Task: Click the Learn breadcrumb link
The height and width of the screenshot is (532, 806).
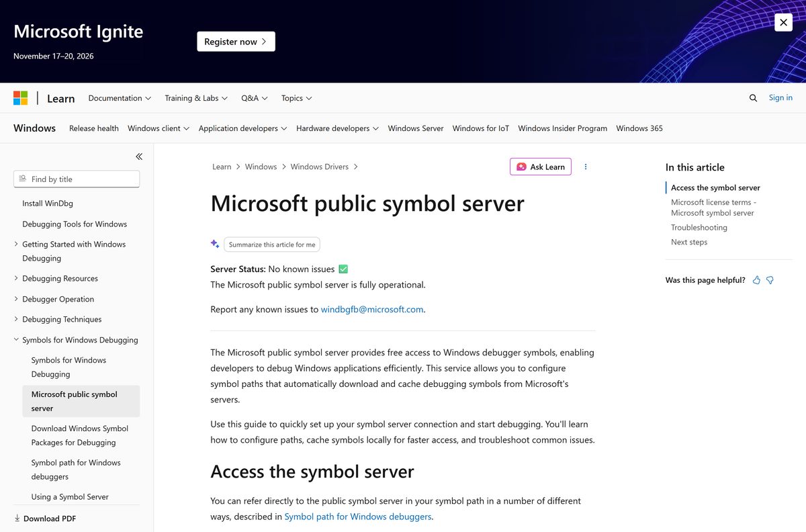Action: point(222,167)
